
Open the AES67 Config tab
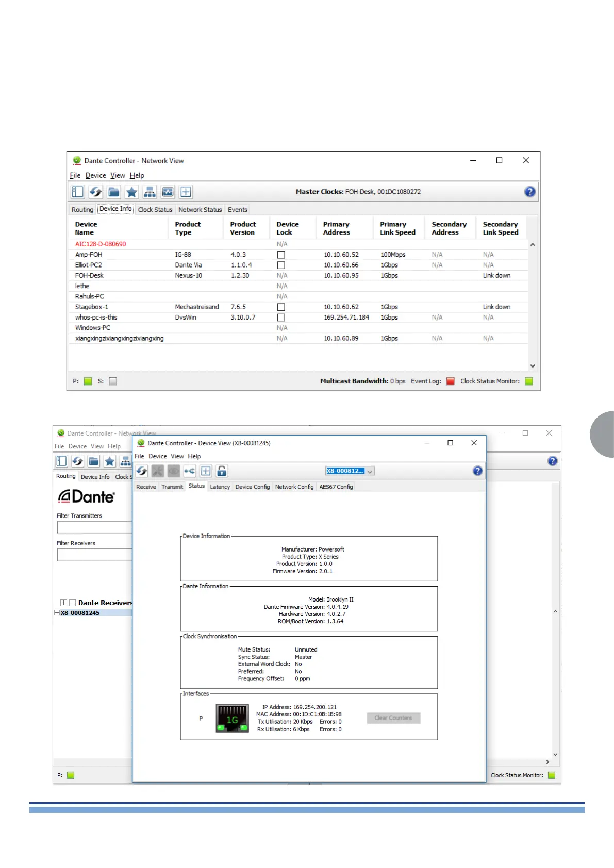[336, 487]
